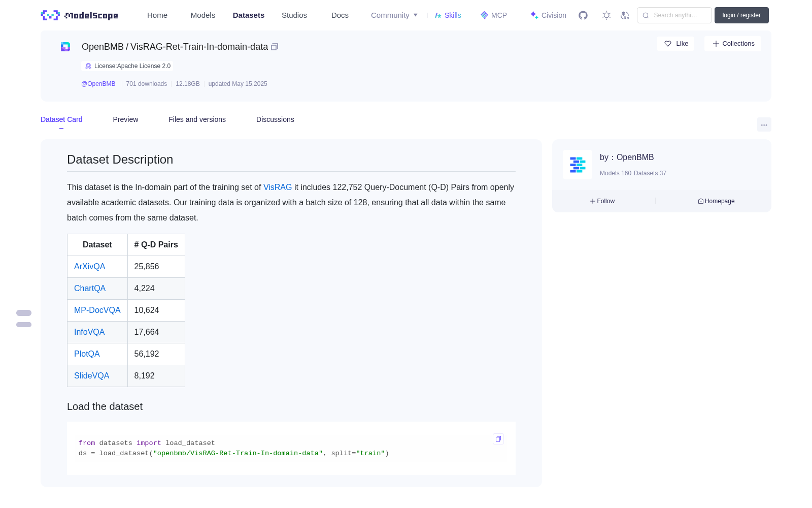Image resolution: width=812 pixels, height=508 pixels.
Task: Open the Models menu item
Action: pos(203,15)
